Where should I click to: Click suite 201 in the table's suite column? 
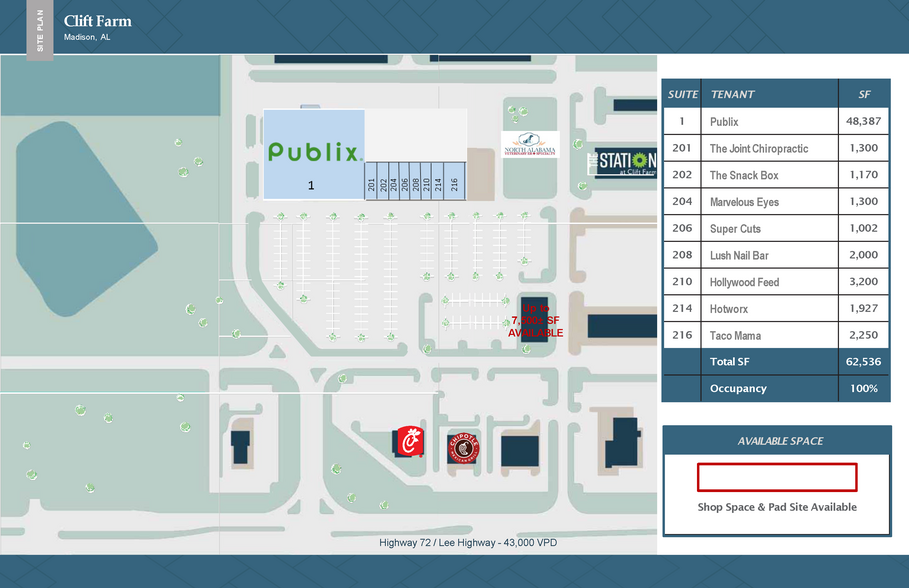tap(682, 148)
